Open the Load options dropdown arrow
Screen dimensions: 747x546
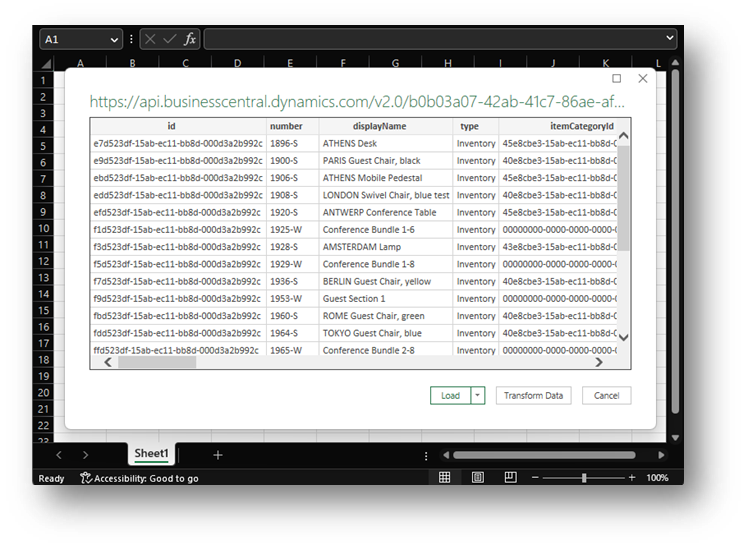tap(478, 395)
